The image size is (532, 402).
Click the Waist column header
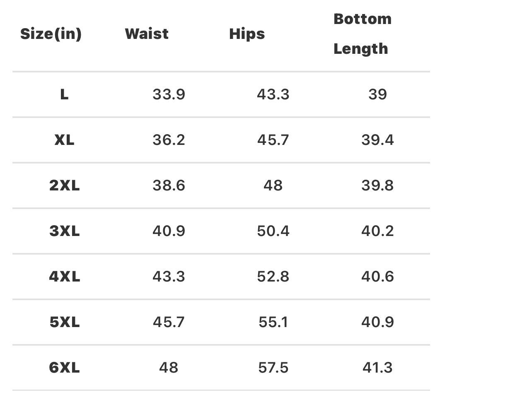(147, 34)
